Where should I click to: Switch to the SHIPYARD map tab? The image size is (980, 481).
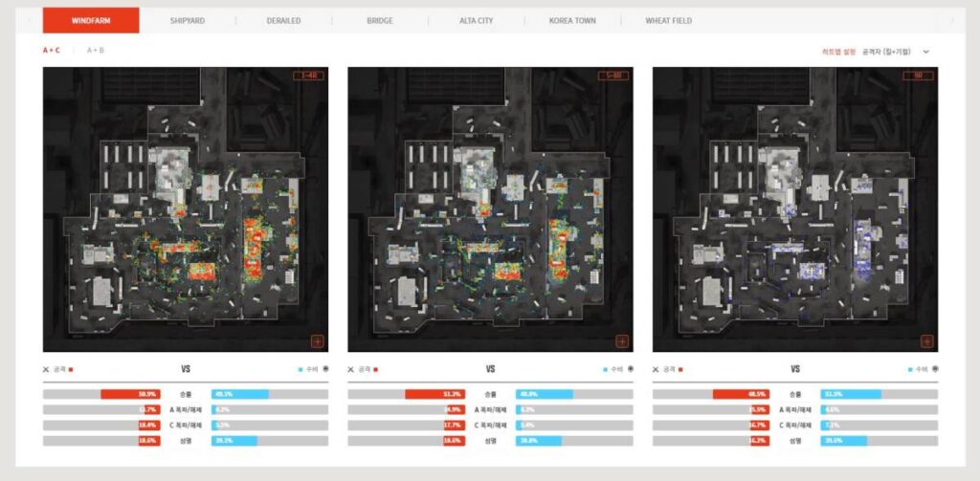188,20
